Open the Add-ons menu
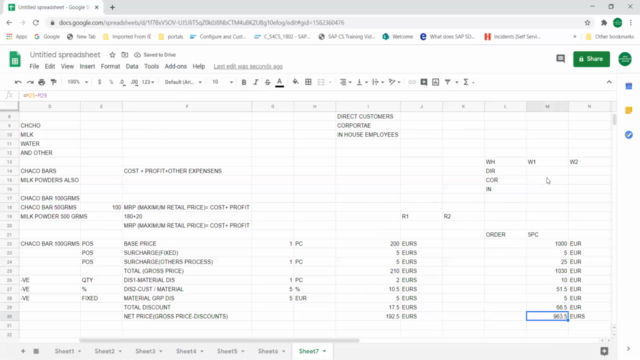This screenshot has height=360, width=640. (176, 66)
